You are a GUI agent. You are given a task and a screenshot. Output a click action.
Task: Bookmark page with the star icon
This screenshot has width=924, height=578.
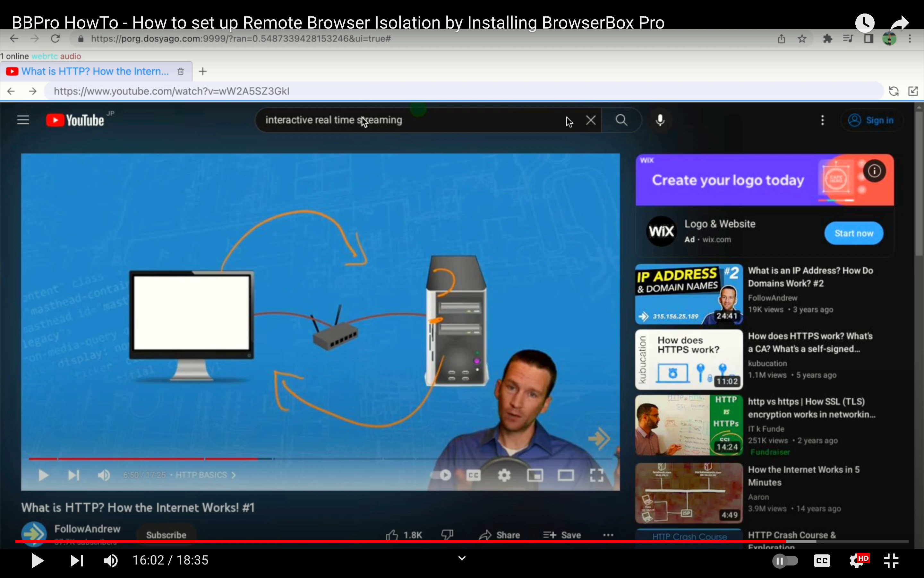pos(802,39)
